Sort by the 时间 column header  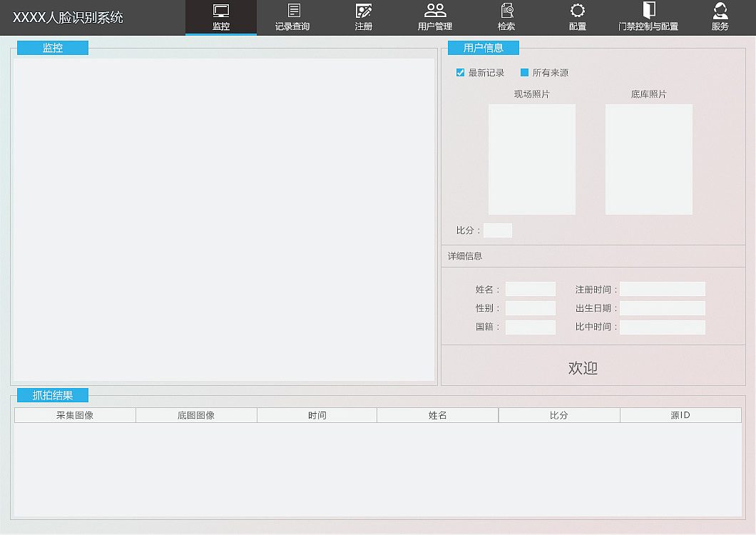(317, 415)
